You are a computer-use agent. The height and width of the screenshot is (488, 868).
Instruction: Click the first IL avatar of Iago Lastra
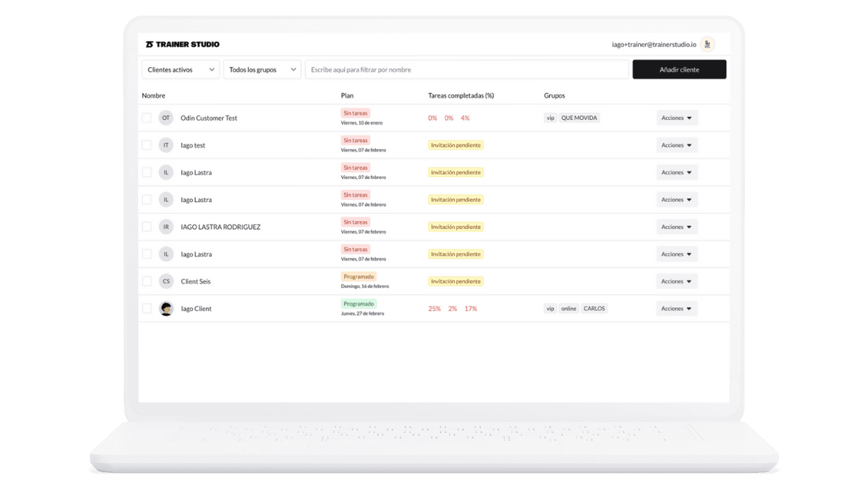166,172
